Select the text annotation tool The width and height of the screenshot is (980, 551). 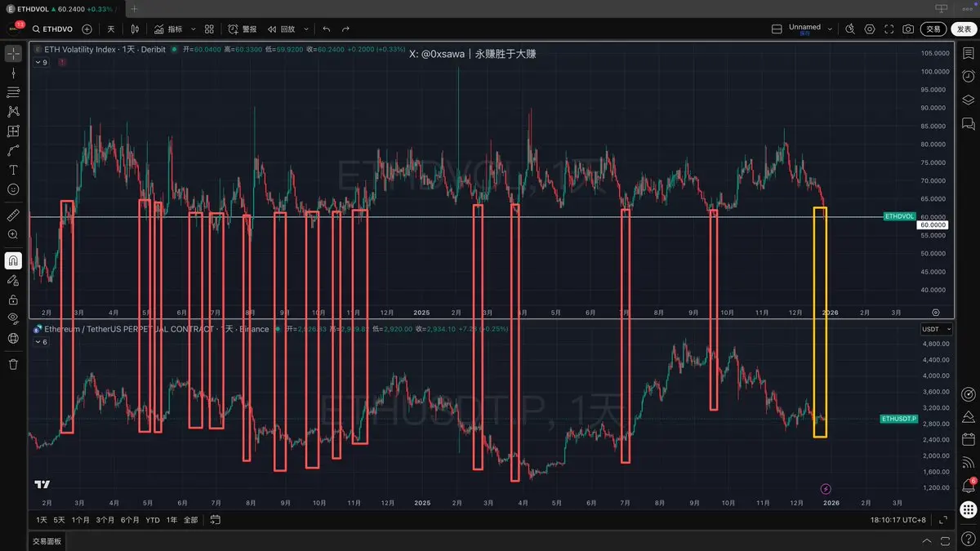(13, 170)
